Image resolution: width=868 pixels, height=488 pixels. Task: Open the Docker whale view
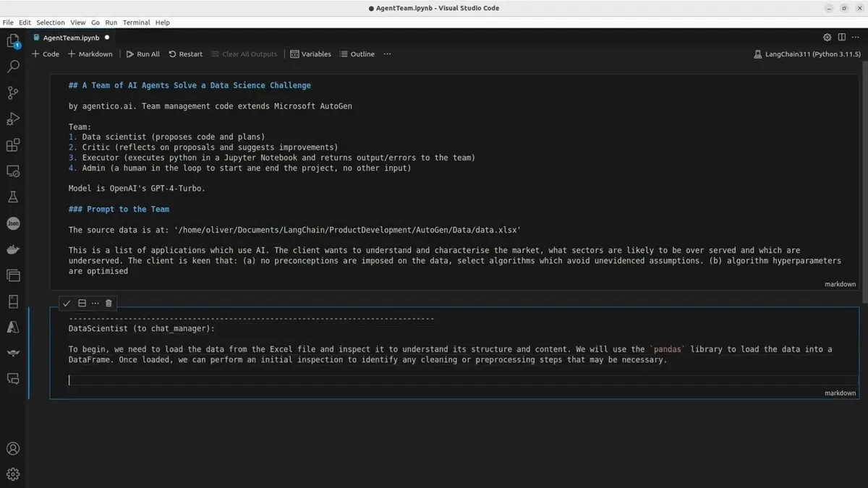(x=13, y=249)
